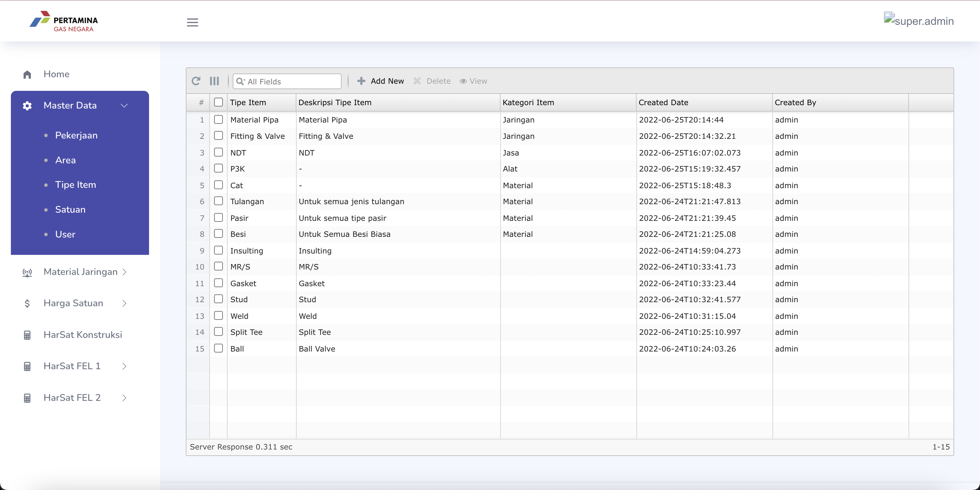Collapse the Master Data chevron
The width and height of the screenshot is (980, 490).
(124, 106)
